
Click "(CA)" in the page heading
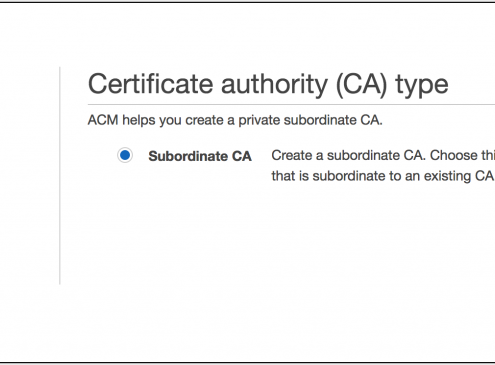click(362, 85)
